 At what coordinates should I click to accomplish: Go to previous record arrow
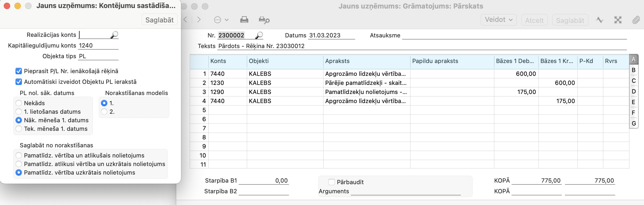[186, 20]
